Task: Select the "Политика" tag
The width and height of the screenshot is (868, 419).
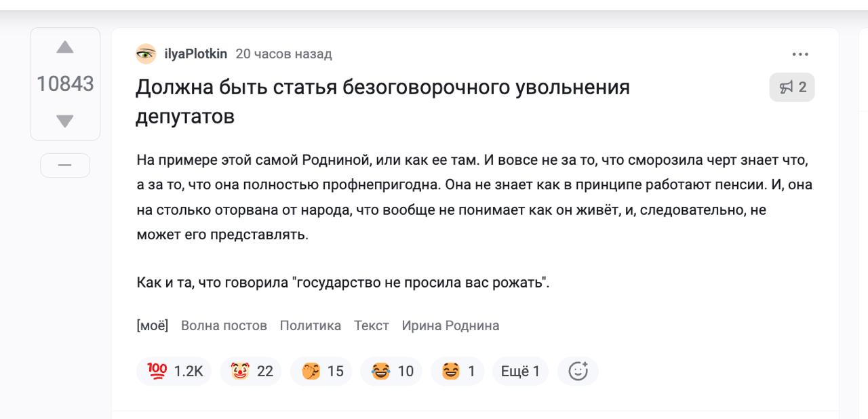Action: point(311,325)
